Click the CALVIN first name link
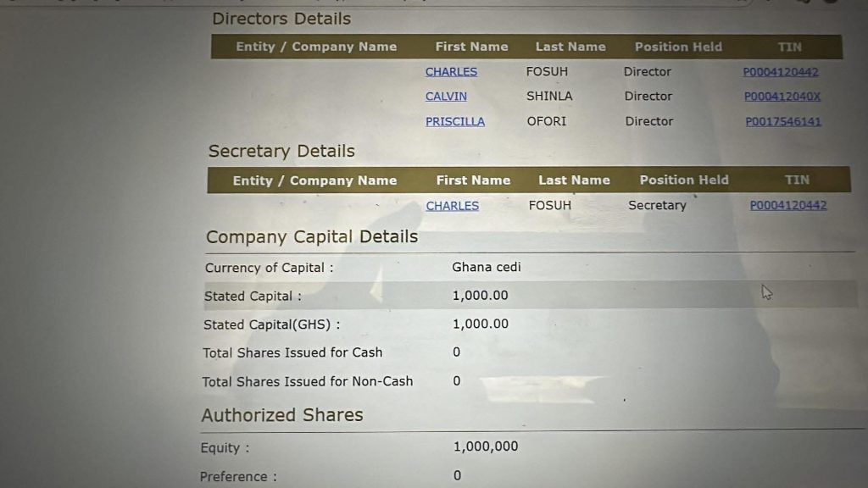The image size is (868, 488). click(x=446, y=97)
